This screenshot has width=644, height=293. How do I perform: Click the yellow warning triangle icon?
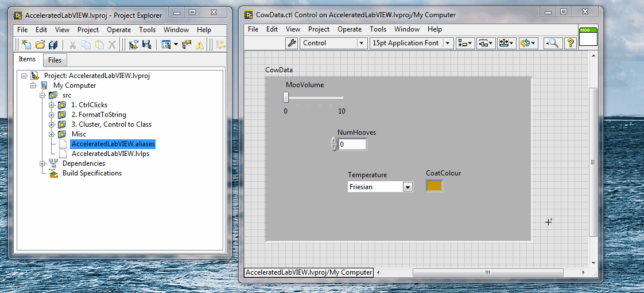click(x=199, y=44)
